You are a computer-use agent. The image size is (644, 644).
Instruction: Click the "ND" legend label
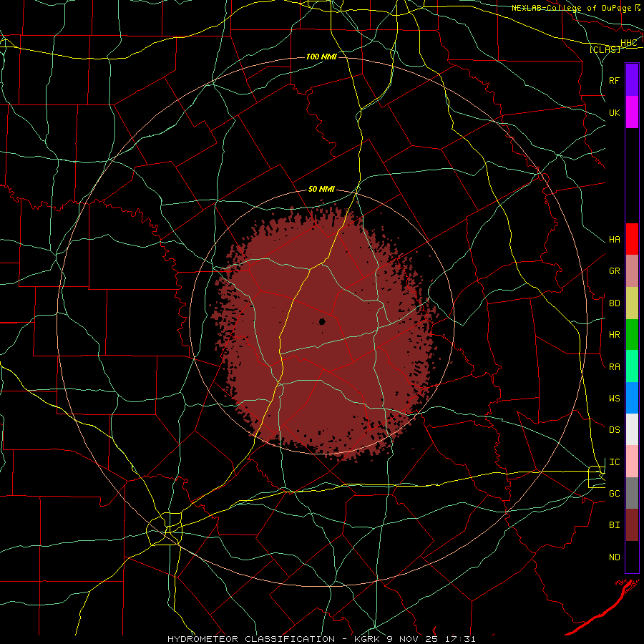pyautogui.click(x=614, y=557)
